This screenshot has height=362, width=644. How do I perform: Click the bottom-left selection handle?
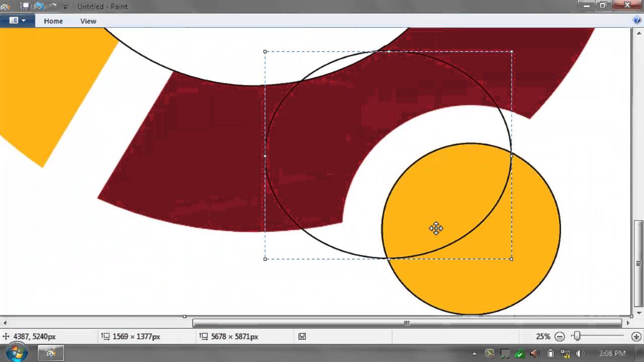point(265,259)
